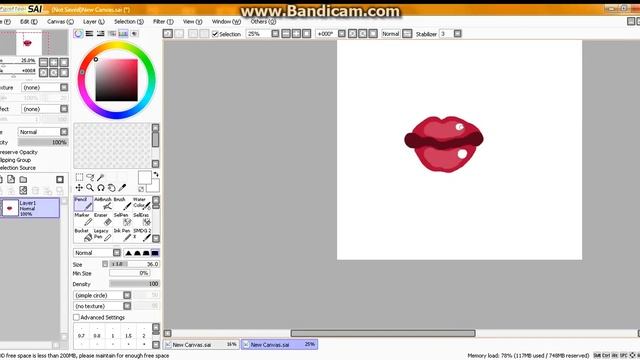Open the (no texture) brush texture dropdown
The width and height of the screenshot is (640, 360).
127,306
